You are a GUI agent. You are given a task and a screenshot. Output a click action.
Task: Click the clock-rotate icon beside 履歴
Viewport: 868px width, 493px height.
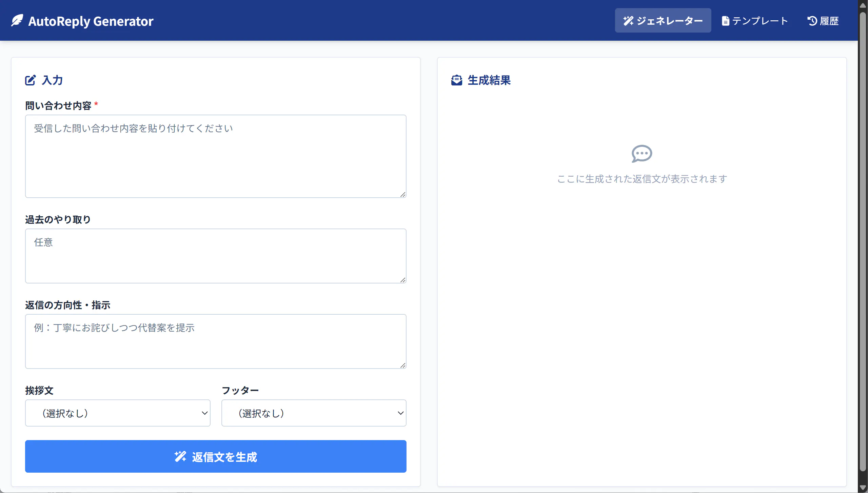pyautogui.click(x=812, y=21)
